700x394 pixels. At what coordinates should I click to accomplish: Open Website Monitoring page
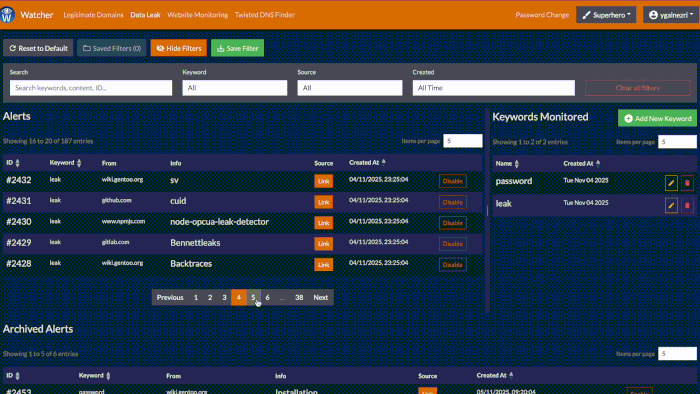click(198, 15)
